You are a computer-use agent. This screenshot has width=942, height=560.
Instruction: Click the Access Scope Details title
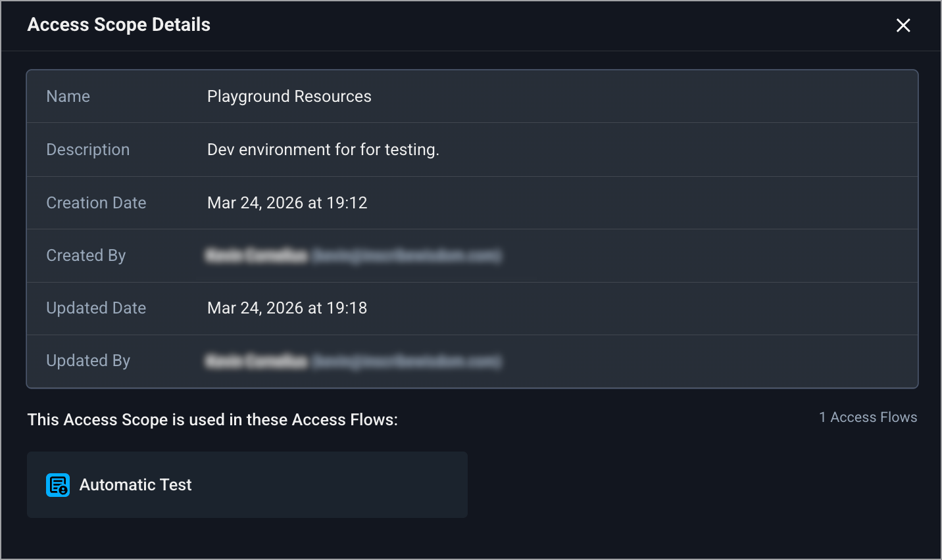point(119,25)
